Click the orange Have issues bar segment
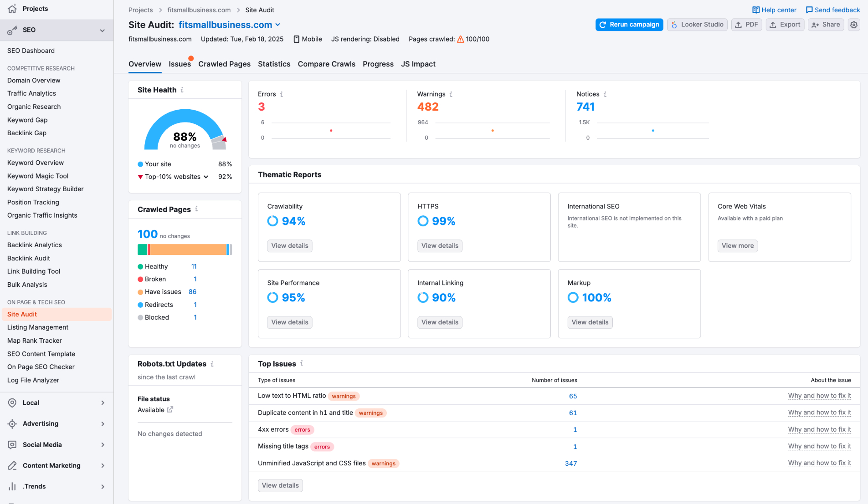The height and width of the screenshot is (504, 868). coord(188,249)
